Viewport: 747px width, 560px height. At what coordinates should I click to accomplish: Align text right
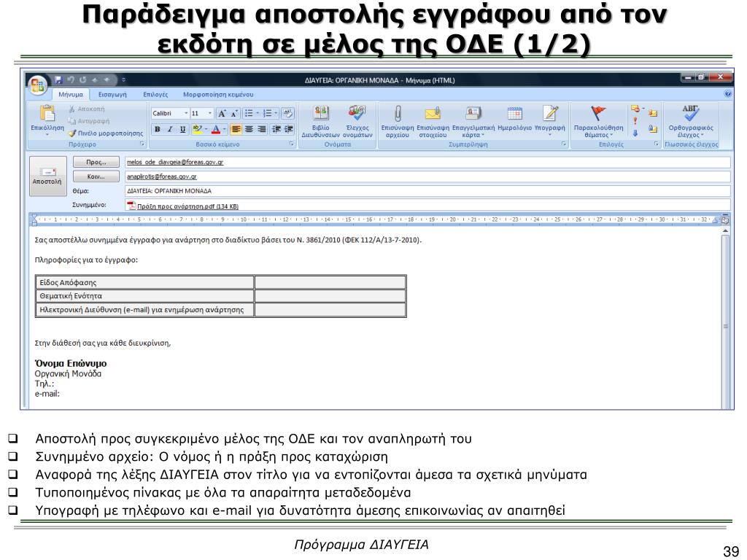pos(262,129)
